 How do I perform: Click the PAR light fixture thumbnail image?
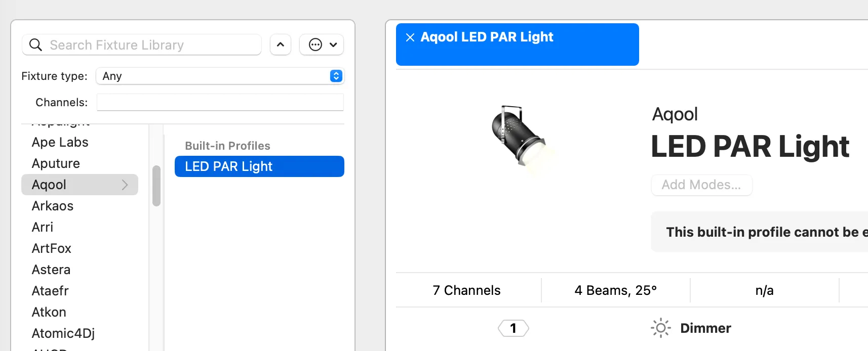point(519,137)
